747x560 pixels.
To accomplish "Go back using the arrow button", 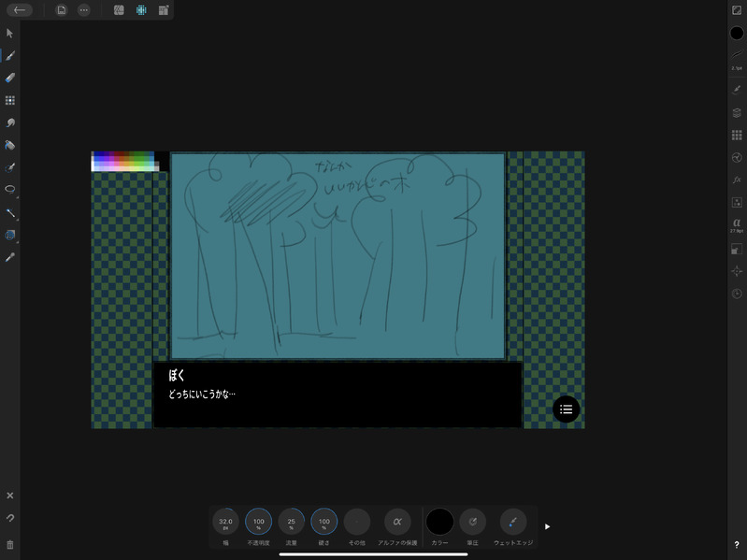I will [x=20, y=10].
